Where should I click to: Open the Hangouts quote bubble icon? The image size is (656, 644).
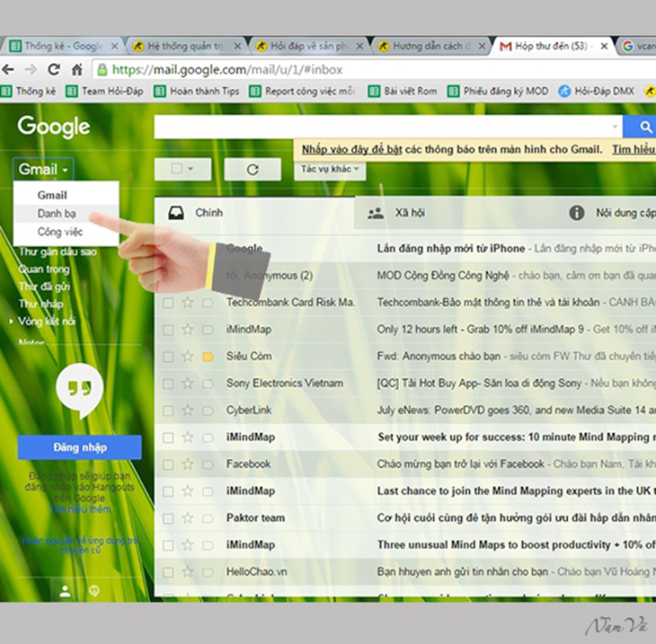click(x=79, y=389)
